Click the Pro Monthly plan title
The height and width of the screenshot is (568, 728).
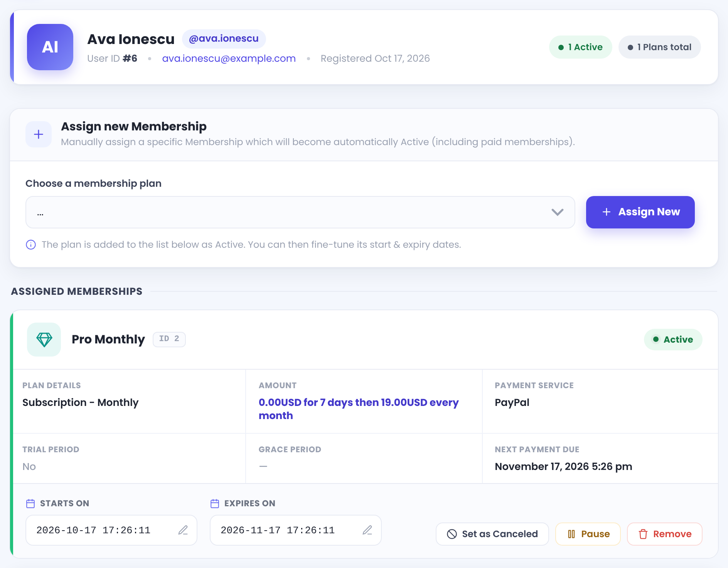point(108,340)
